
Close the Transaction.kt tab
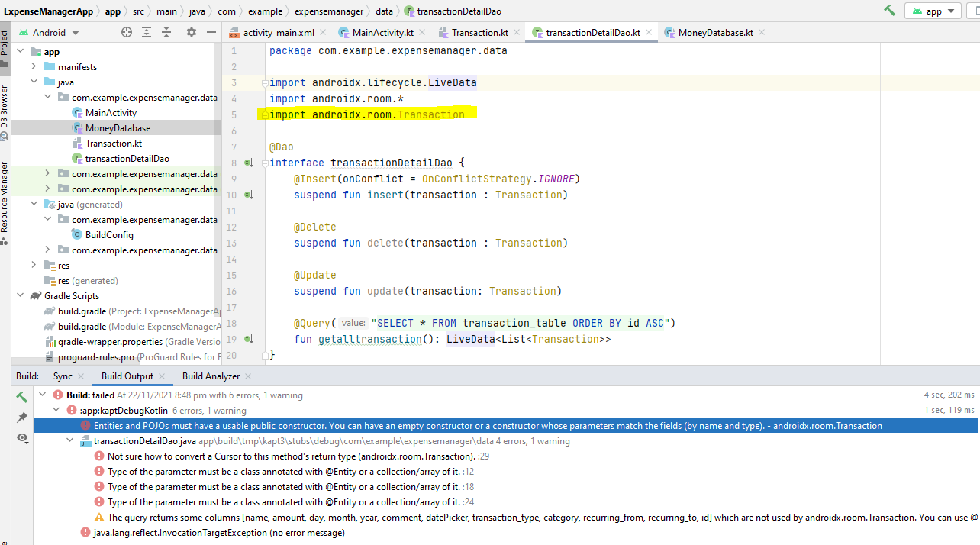coord(517,33)
